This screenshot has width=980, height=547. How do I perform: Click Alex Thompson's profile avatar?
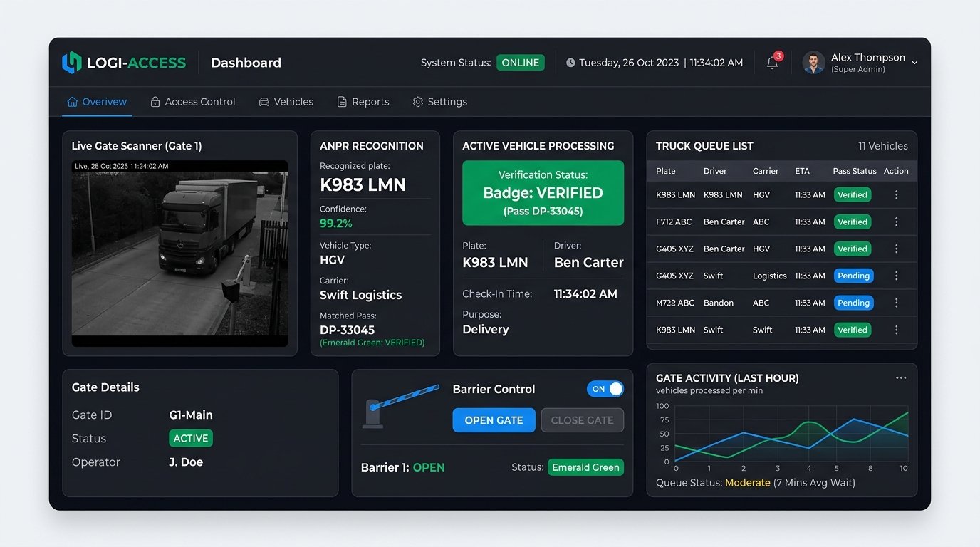[813, 63]
